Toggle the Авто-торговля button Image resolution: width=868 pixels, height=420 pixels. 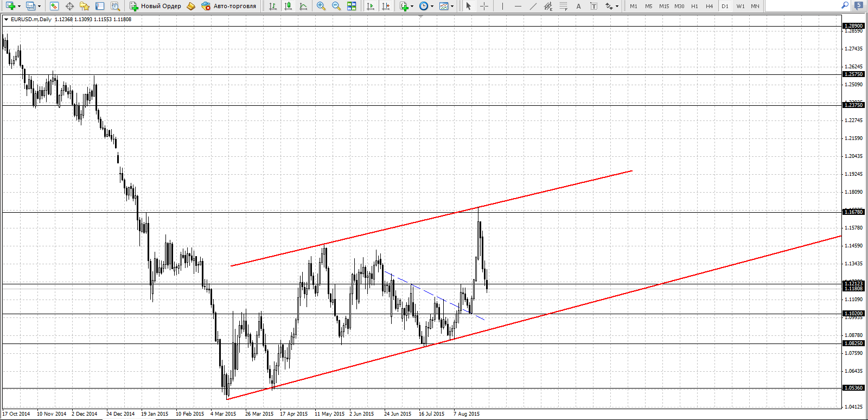click(228, 6)
